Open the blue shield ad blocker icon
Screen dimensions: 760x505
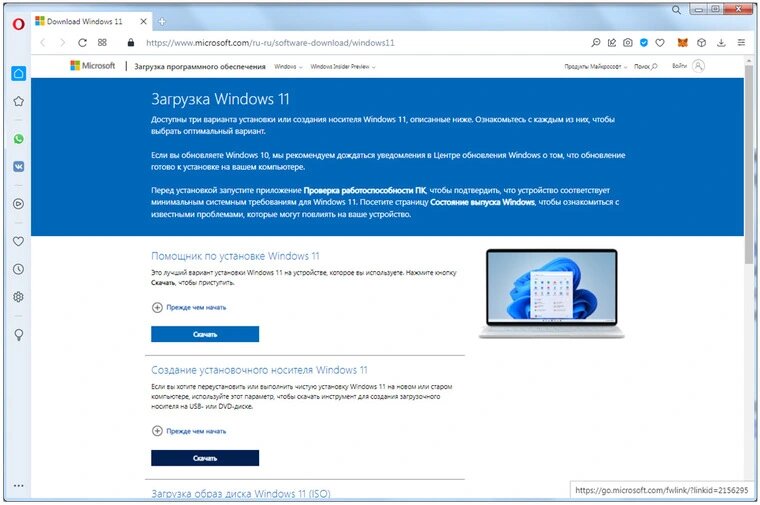tap(644, 43)
